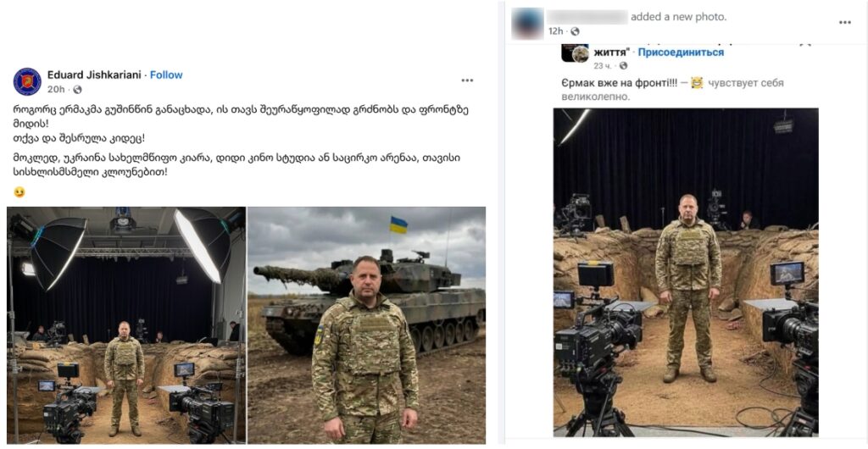The image size is (868, 449).
Task: Click the 20h timestamp
Action: (55, 90)
